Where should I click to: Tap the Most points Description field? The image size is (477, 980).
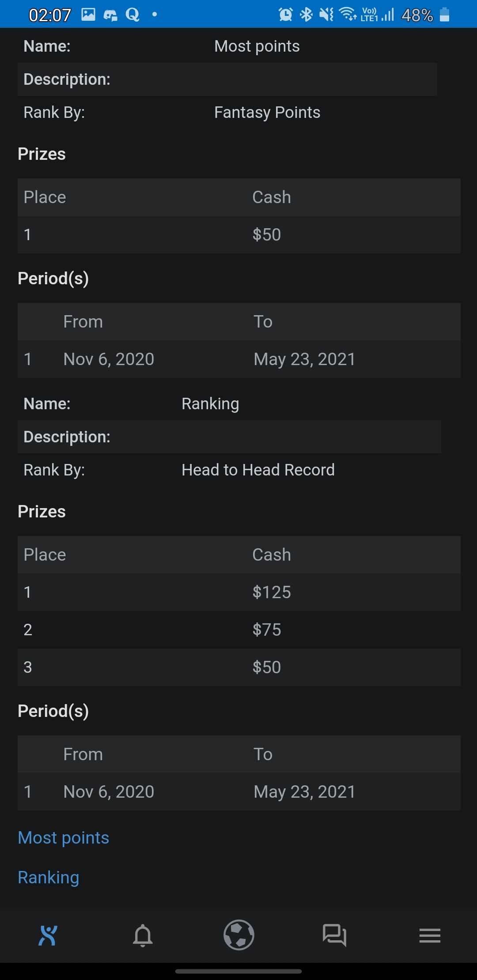pos(227,79)
